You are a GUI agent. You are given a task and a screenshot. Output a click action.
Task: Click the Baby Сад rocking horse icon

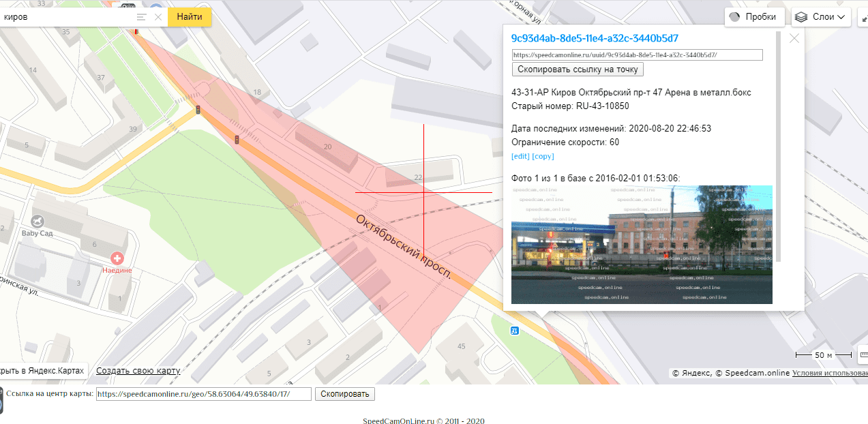click(x=37, y=222)
